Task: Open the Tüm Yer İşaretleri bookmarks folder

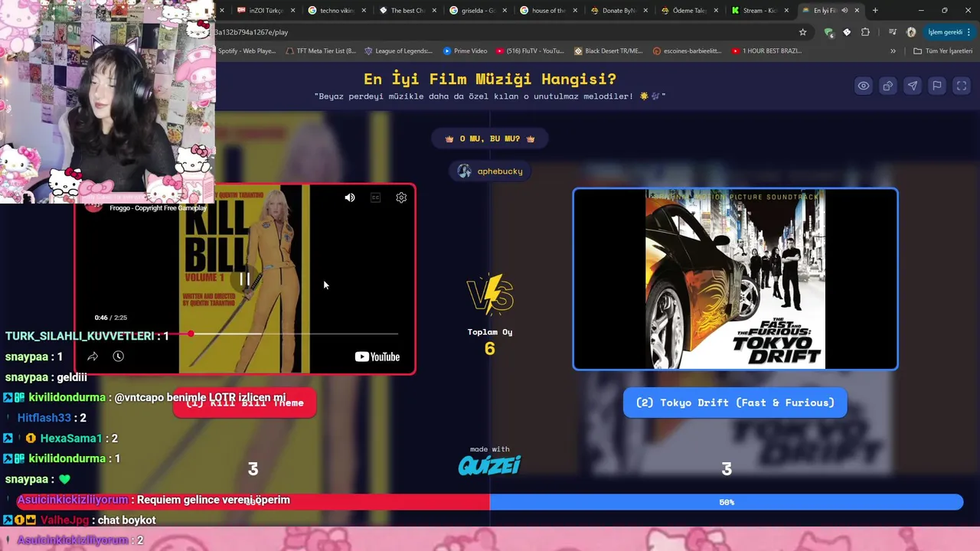Action: [942, 51]
